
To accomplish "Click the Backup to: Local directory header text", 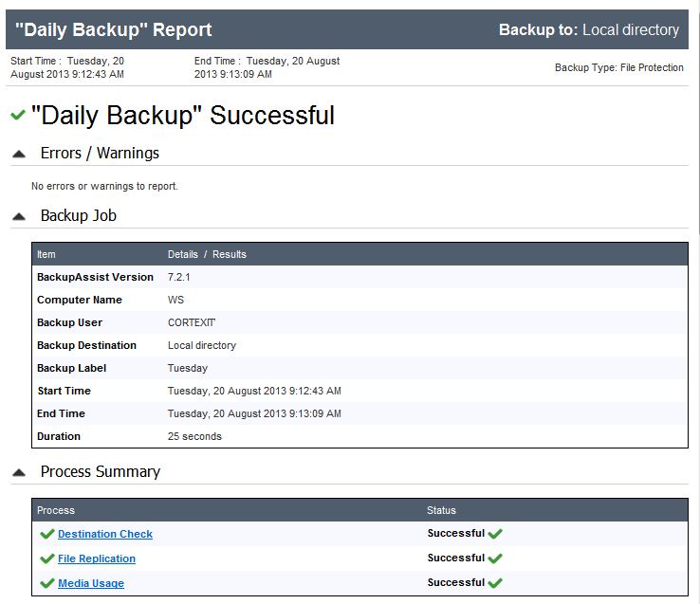I will (x=589, y=30).
